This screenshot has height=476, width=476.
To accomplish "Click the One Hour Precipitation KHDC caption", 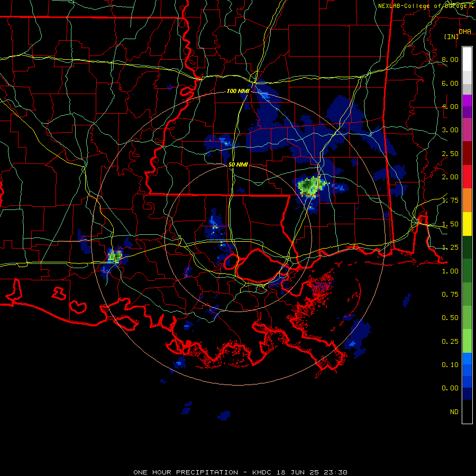I will (240, 472).
